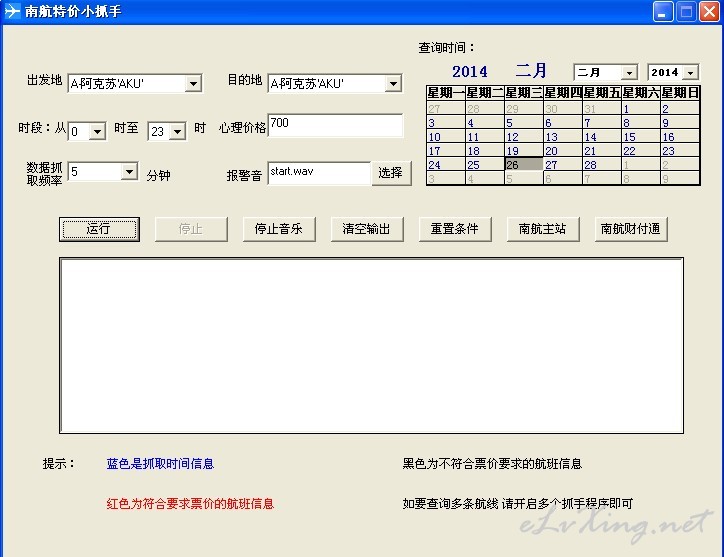Select date 20 in the calendar
This screenshot has width=724, height=557.
click(x=562, y=151)
